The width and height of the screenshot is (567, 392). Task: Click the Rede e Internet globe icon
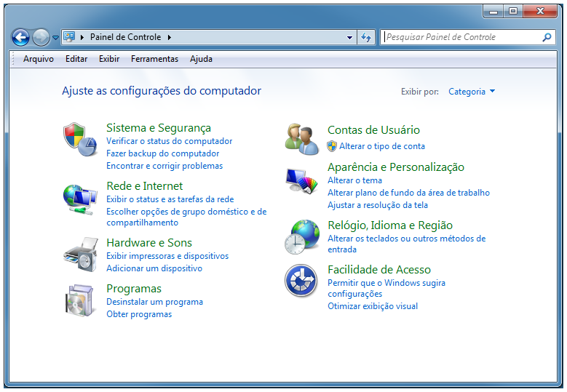tap(80, 199)
